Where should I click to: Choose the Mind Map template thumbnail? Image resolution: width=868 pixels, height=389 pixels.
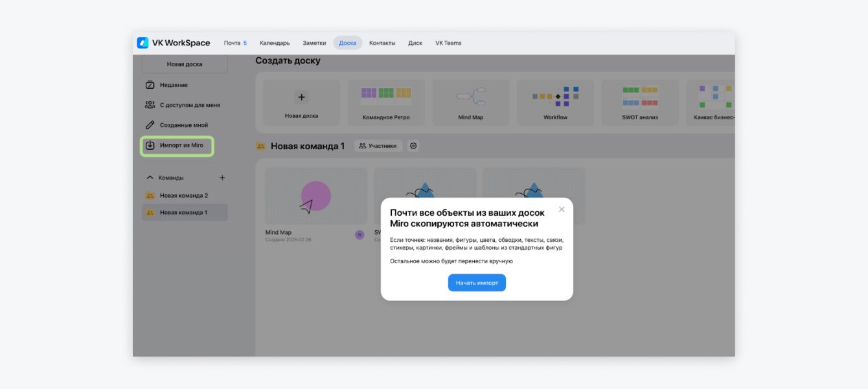471,97
